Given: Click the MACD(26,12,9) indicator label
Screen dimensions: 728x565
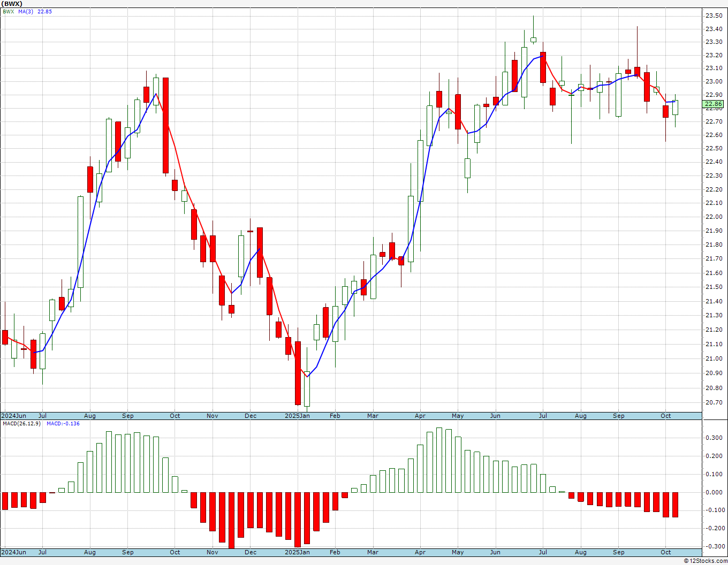Looking at the screenshot, I should 22,423.
